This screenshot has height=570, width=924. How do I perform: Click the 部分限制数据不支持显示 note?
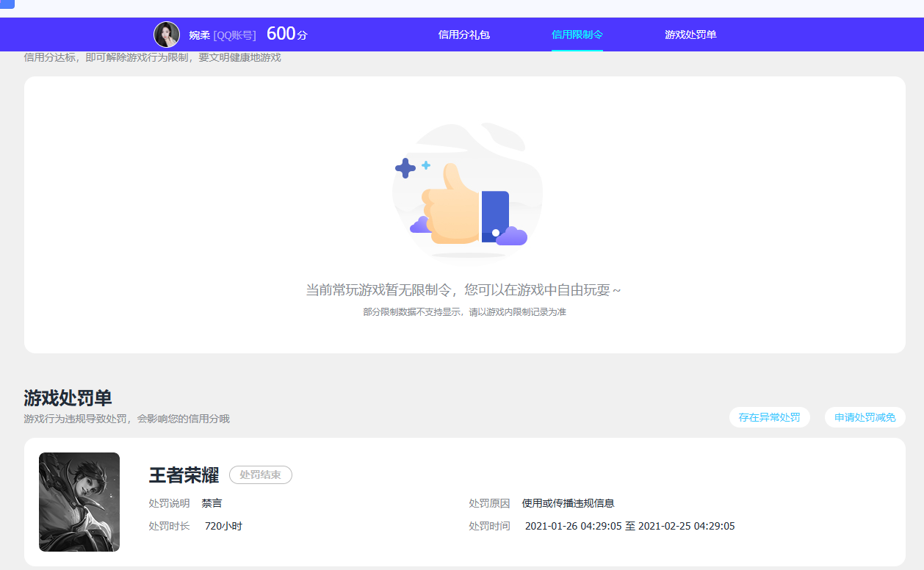click(x=464, y=312)
